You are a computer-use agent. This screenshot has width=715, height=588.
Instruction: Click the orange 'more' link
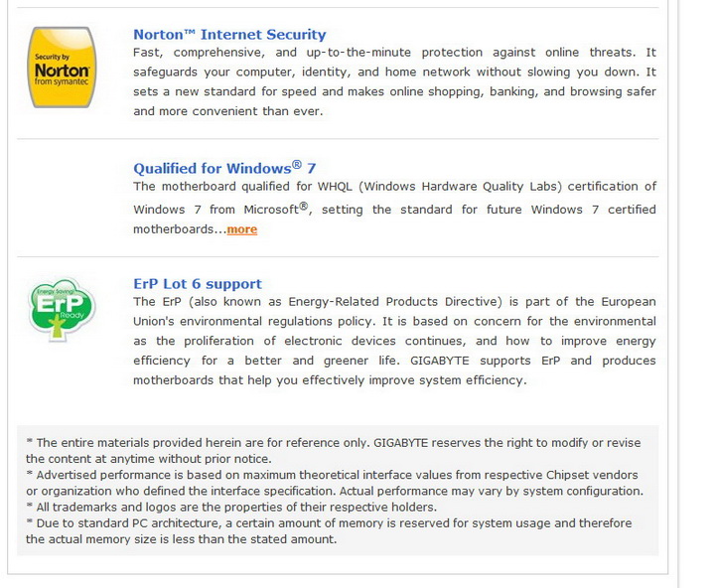[241, 229]
